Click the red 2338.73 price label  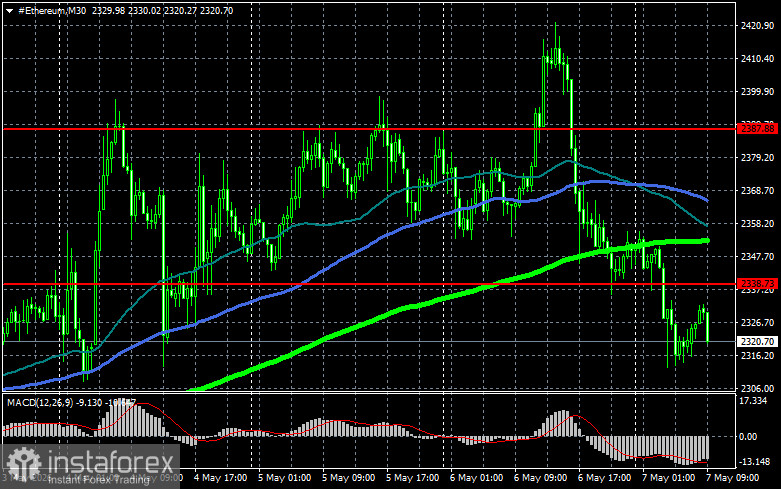(x=758, y=284)
